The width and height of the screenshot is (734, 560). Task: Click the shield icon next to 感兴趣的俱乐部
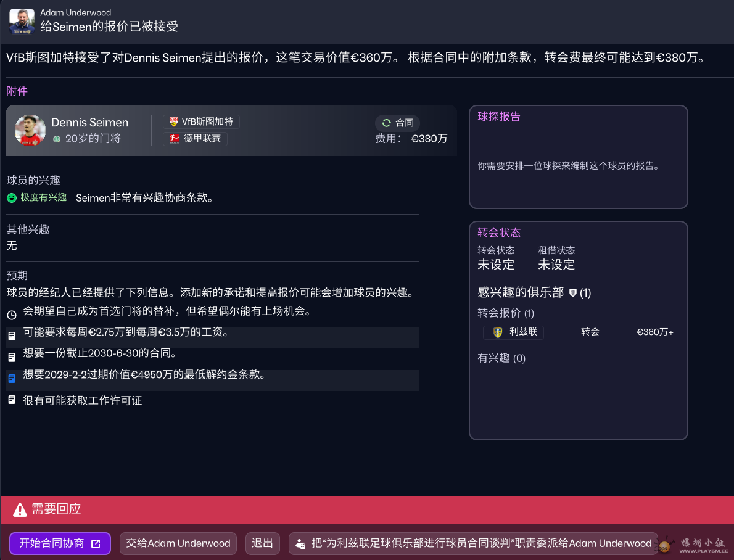pyautogui.click(x=572, y=292)
